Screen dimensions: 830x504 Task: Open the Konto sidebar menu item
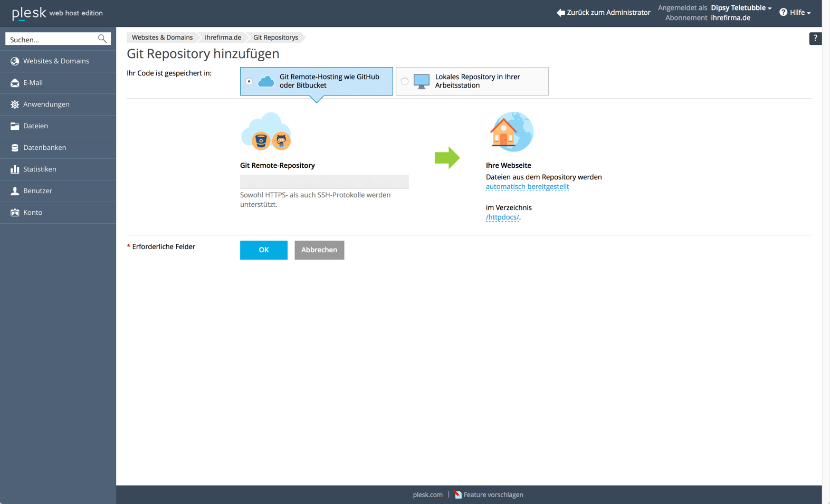(33, 213)
